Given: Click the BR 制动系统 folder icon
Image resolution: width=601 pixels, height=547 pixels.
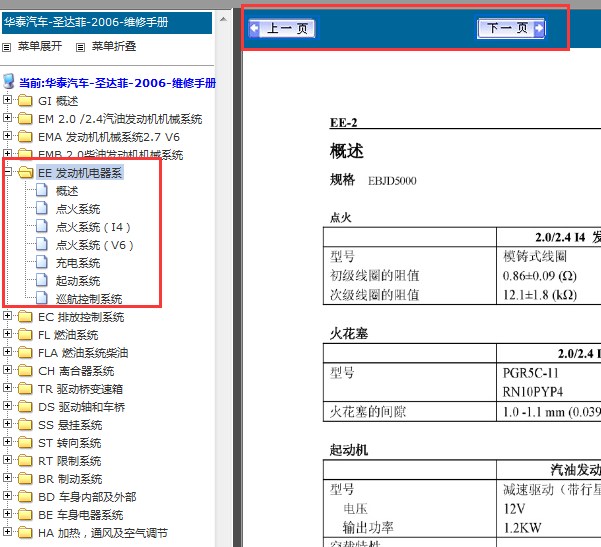Looking at the screenshot, I should click(25, 478).
